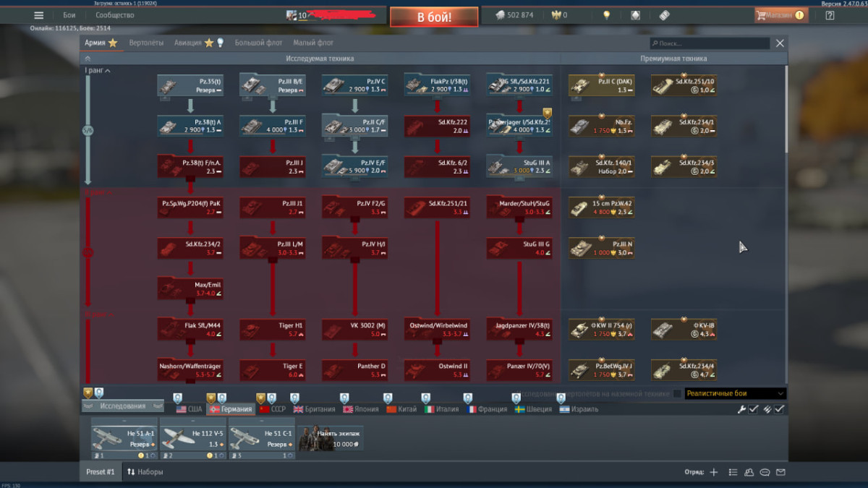This screenshot has height=488, width=868.
Task: Open the chat bubble icon
Action: (x=765, y=472)
